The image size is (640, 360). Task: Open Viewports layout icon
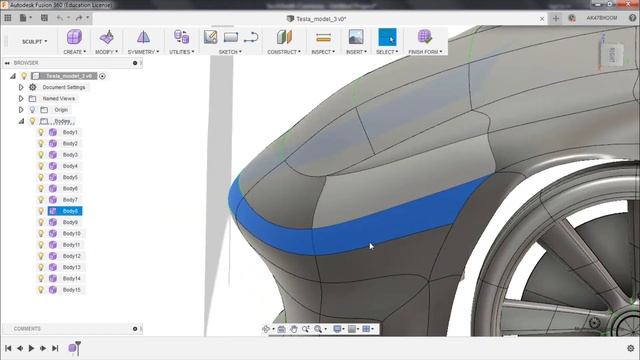366,329
